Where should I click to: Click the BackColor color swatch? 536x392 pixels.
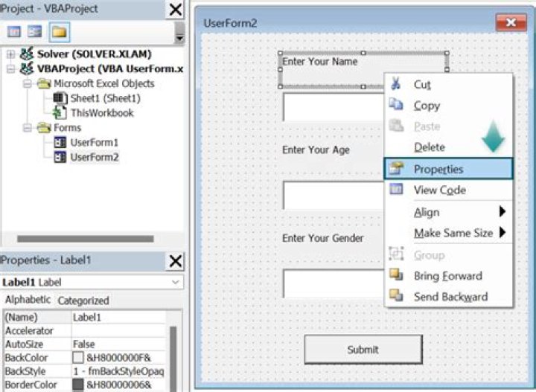78,358
